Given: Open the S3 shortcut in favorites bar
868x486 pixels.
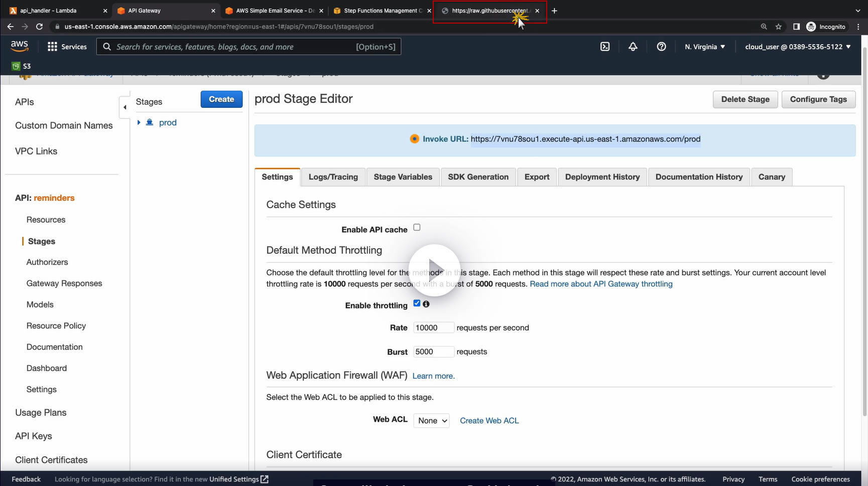Looking at the screenshot, I should tap(21, 66).
